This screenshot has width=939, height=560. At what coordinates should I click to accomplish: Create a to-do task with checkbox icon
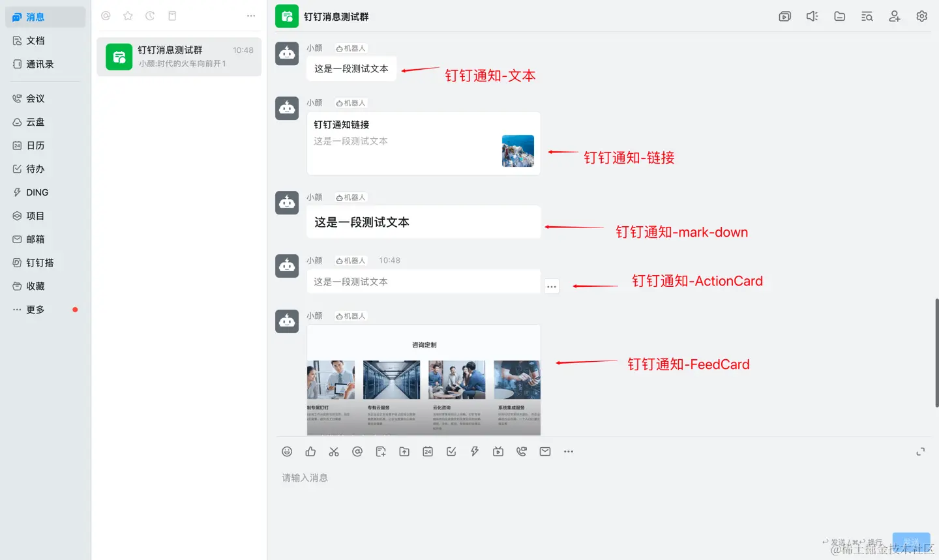[451, 452]
